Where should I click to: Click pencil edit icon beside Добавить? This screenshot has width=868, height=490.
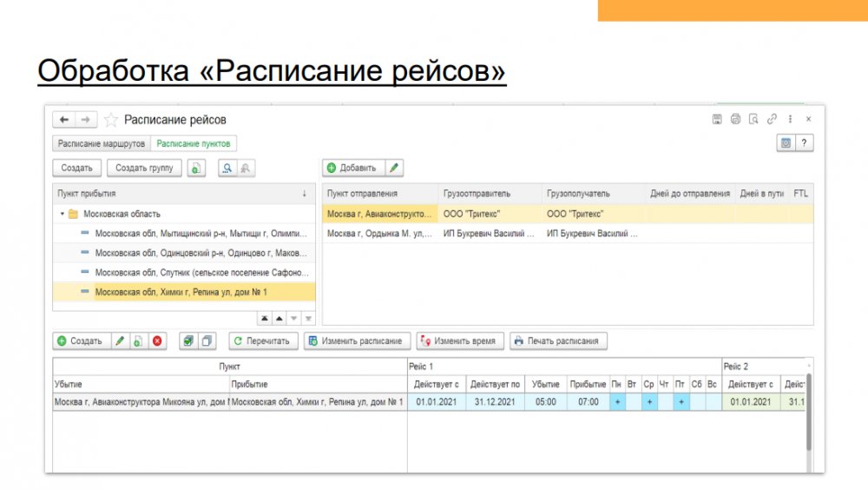(393, 168)
